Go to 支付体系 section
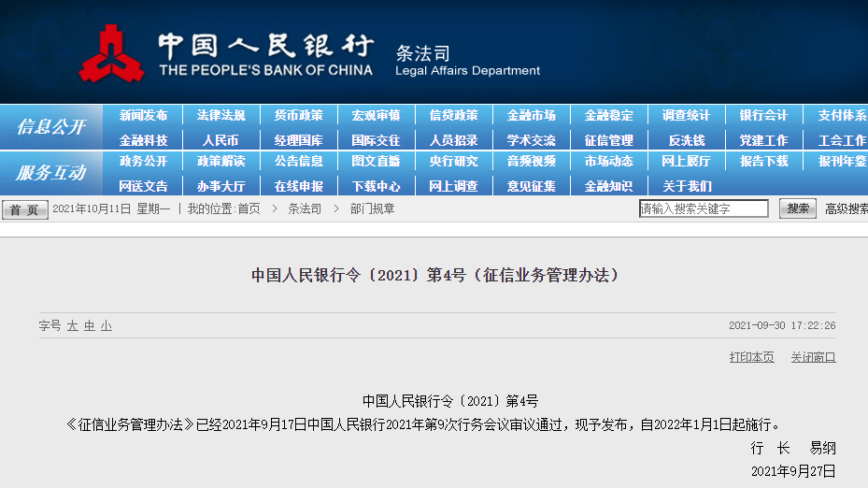 click(843, 115)
